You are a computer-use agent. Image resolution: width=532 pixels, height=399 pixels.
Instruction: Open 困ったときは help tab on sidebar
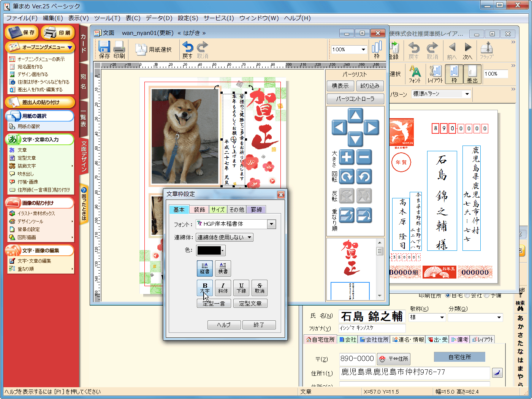(84, 204)
